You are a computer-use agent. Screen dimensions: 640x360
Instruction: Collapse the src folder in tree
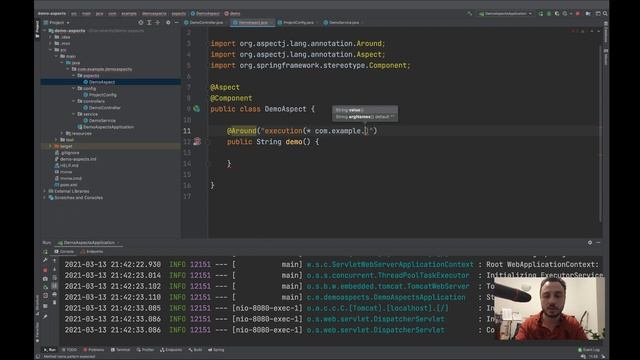coord(51,50)
